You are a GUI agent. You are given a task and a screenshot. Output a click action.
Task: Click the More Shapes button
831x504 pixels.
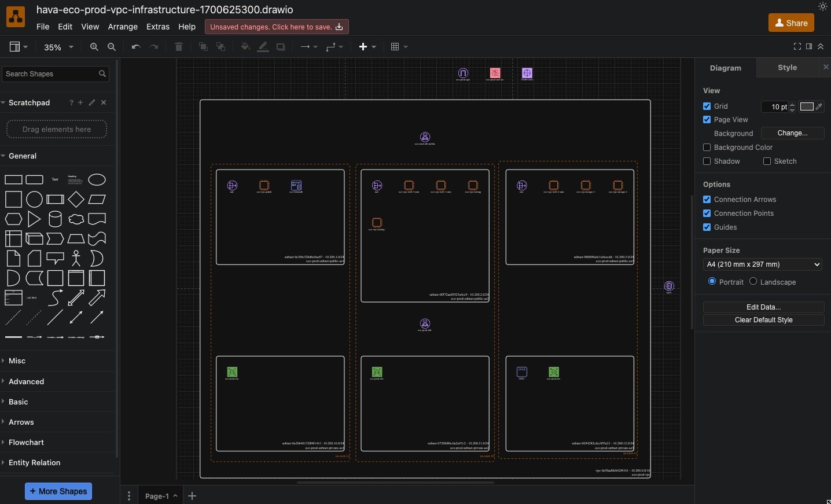pos(57,491)
